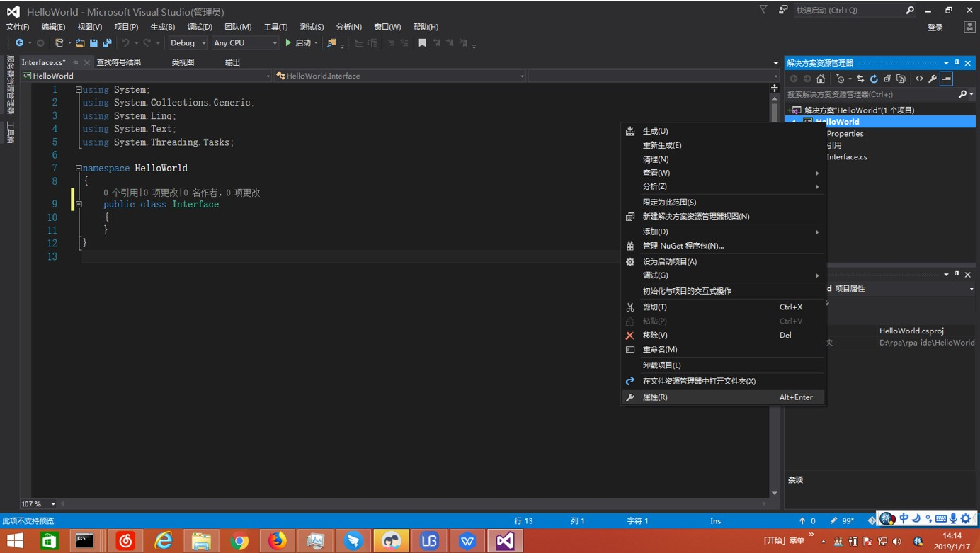This screenshot has height=553, width=980.
Task: Click the Save All toolbar icon
Action: pyautogui.click(x=107, y=43)
